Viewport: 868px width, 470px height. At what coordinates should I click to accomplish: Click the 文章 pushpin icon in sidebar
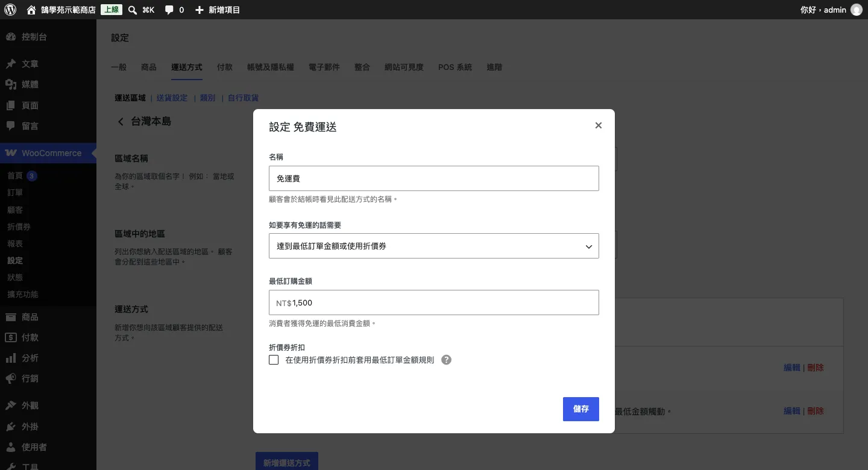11,64
